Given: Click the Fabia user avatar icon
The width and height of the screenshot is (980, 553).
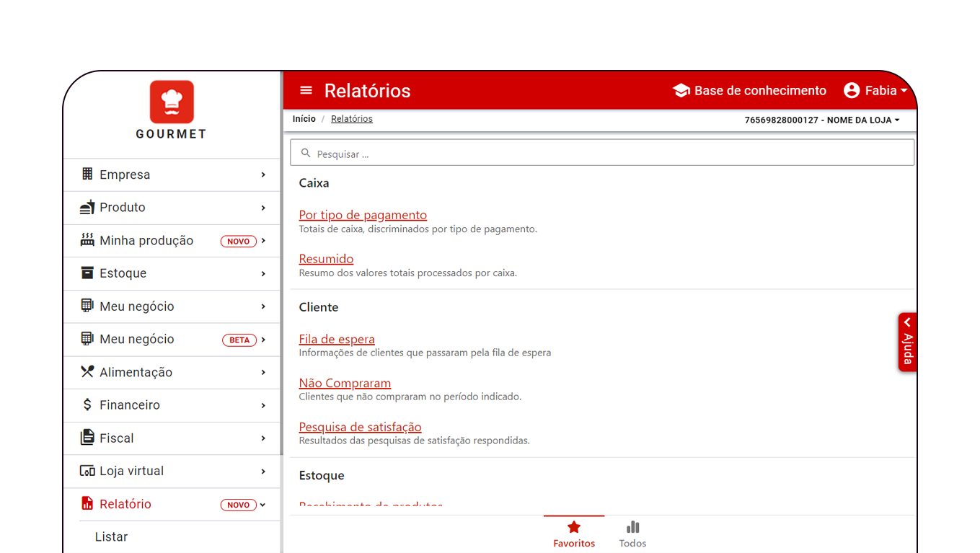Looking at the screenshot, I should [x=852, y=90].
